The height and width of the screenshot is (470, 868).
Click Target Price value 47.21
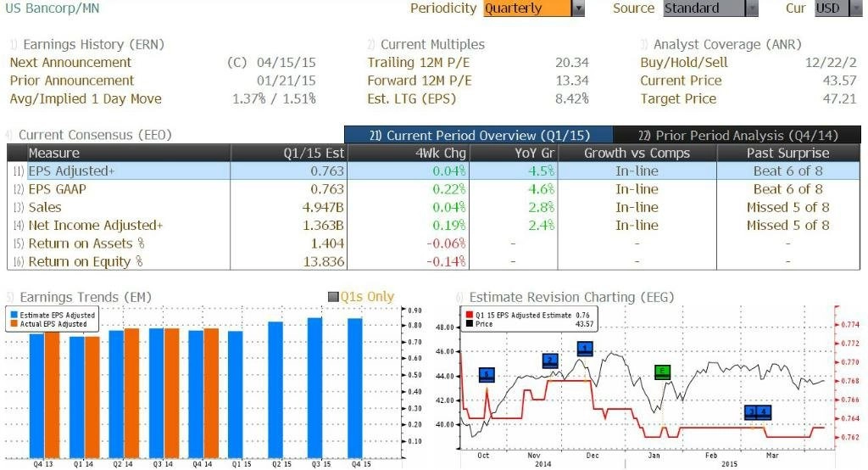coord(839,99)
